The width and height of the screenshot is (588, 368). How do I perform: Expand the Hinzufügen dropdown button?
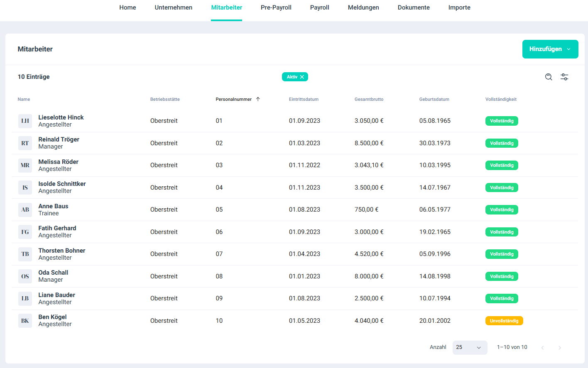point(550,49)
